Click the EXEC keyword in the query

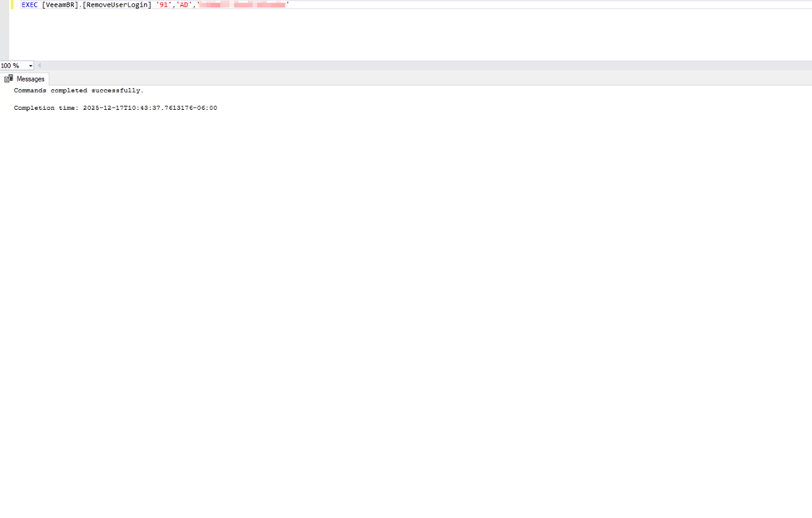click(29, 5)
